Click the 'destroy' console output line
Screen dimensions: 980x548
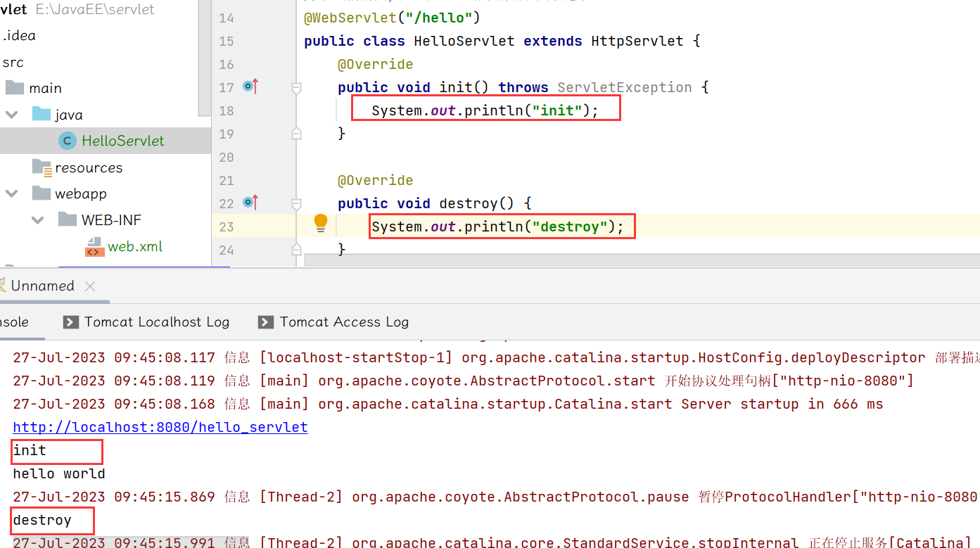coord(42,520)
